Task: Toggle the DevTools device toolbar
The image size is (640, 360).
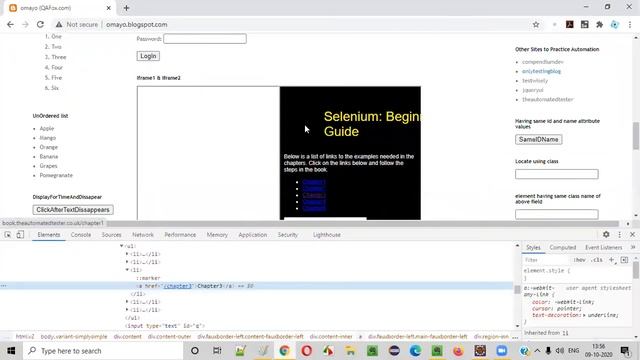Action: tap(20, 235)
